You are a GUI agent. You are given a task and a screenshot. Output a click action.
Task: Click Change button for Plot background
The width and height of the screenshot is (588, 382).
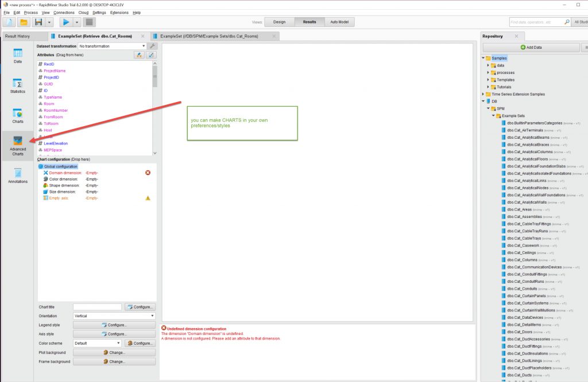(x=114, y=353)
